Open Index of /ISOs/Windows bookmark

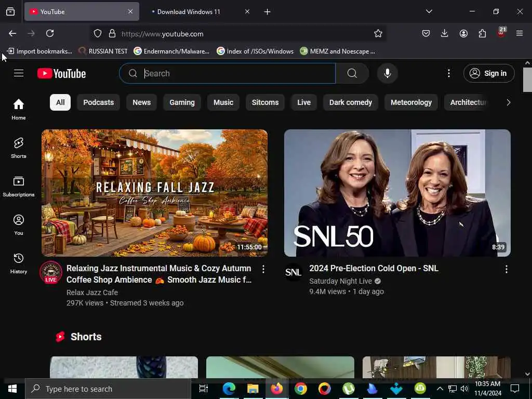pyautogui.click(x=255, y=51)
